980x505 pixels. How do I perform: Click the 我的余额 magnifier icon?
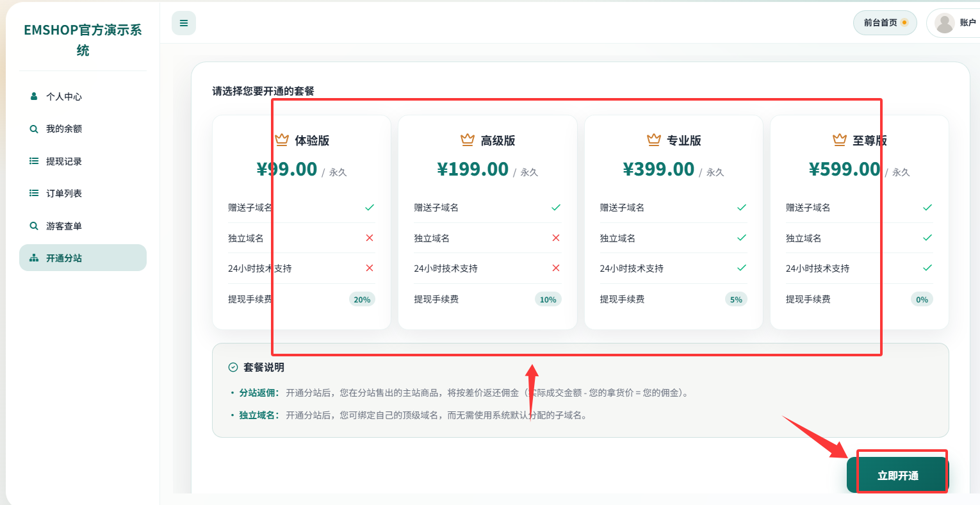[x=33, y=128]
